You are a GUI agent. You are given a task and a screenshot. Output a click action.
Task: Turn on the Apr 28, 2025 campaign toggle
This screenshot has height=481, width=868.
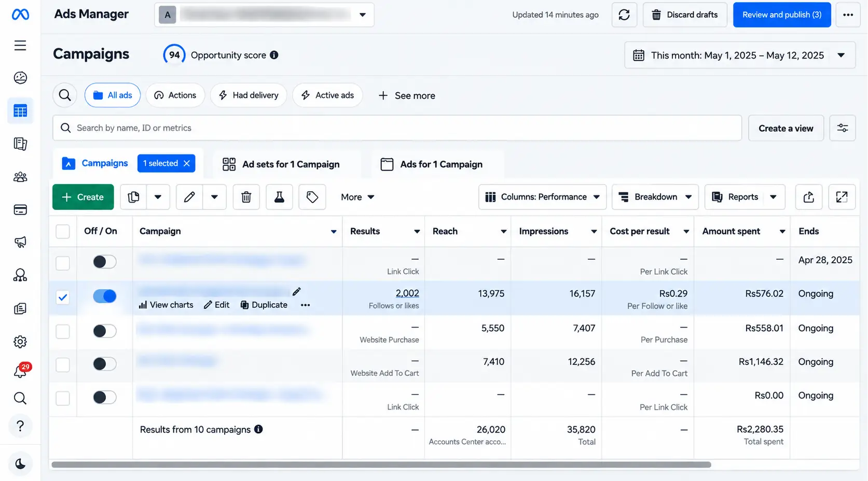[105, 262]
